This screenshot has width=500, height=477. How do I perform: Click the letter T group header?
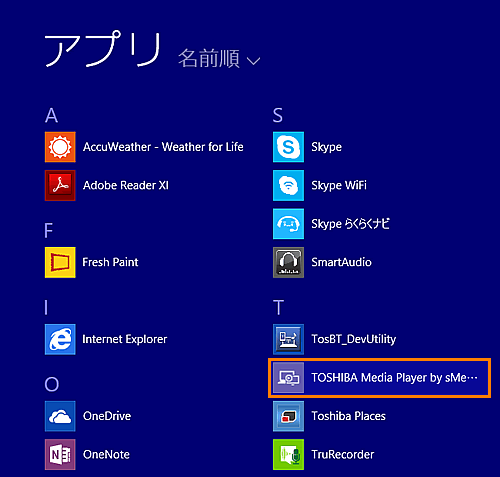coord(278,307)
